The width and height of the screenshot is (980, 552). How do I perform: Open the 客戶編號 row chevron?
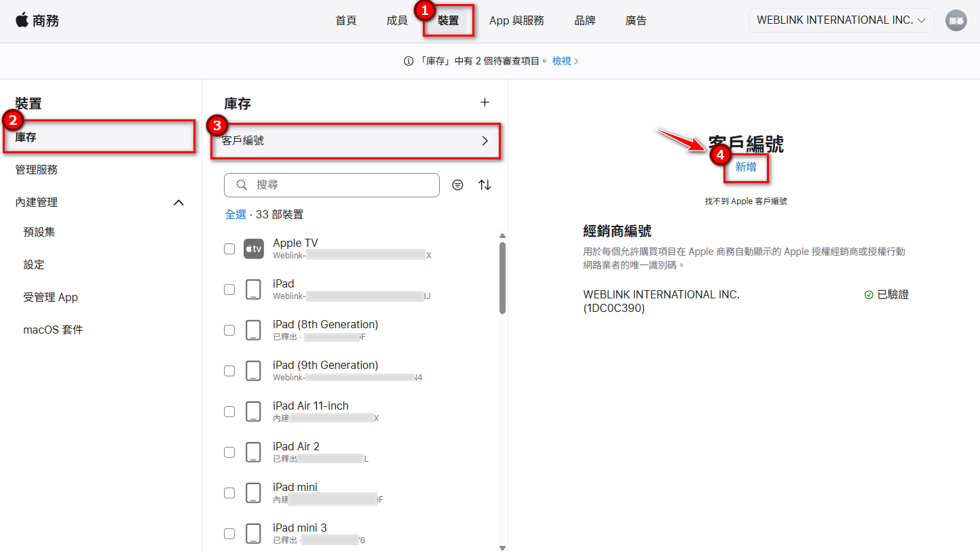point(485,141)
